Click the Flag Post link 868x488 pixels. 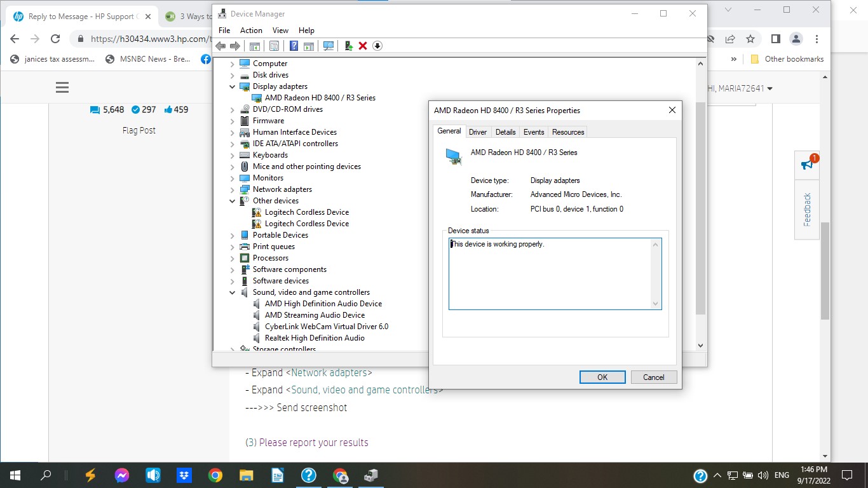click(x=139, y=130)
